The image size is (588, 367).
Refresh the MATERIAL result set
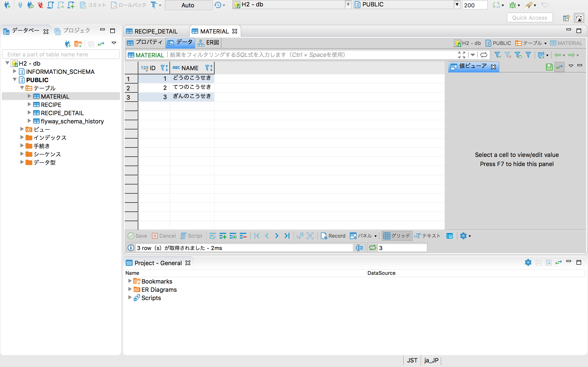pos(484,55)
